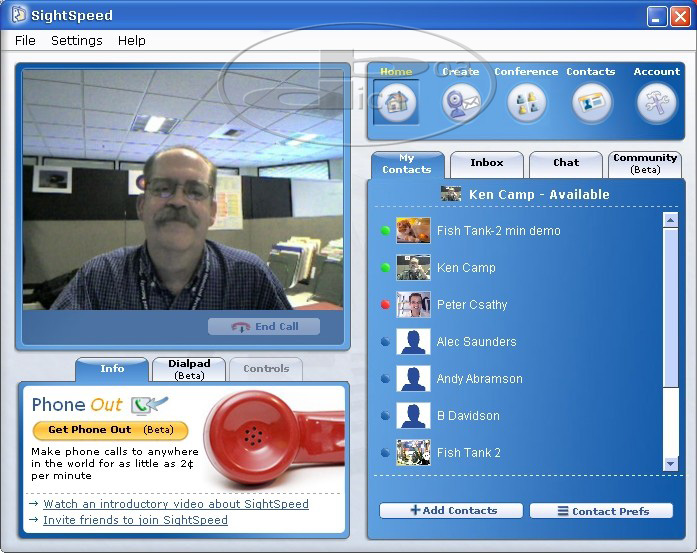Image resolution: width=697 pixels, height=553 pixels.
Task: Click Alec Saunders' contact avatar
Action: click(413, 342)
